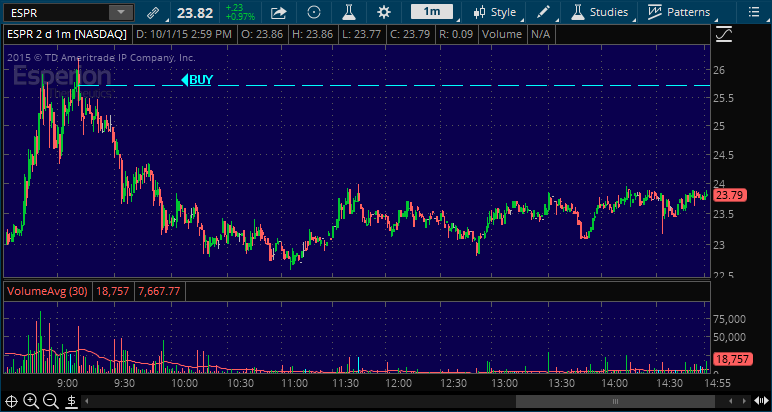772x412 pixels.
Task: Click the symbol link clip icon
Action: (x=152, y=13)
